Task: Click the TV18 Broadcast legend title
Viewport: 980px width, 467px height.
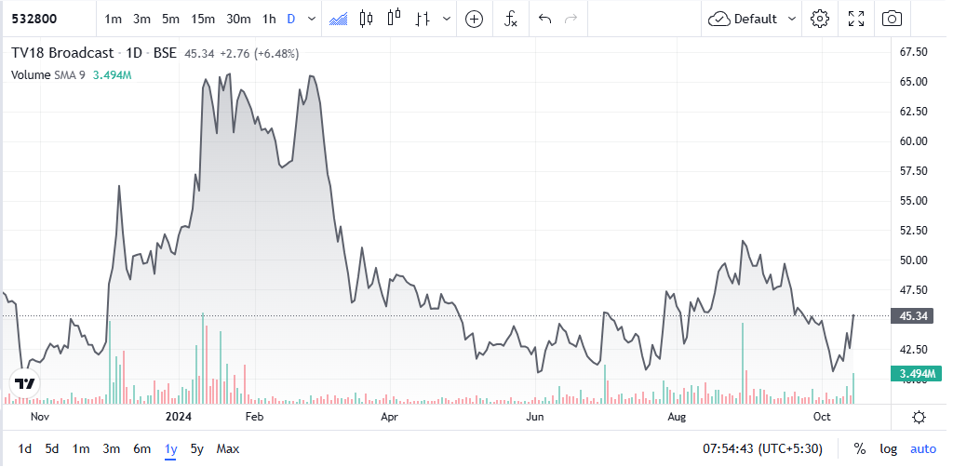Action: pyautogui.click(x=62, y=53)
